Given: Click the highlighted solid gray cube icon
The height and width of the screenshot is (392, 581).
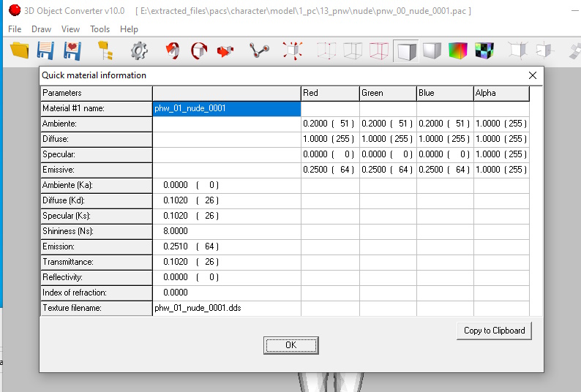Looking at the screenshot, I should [405, 50].
